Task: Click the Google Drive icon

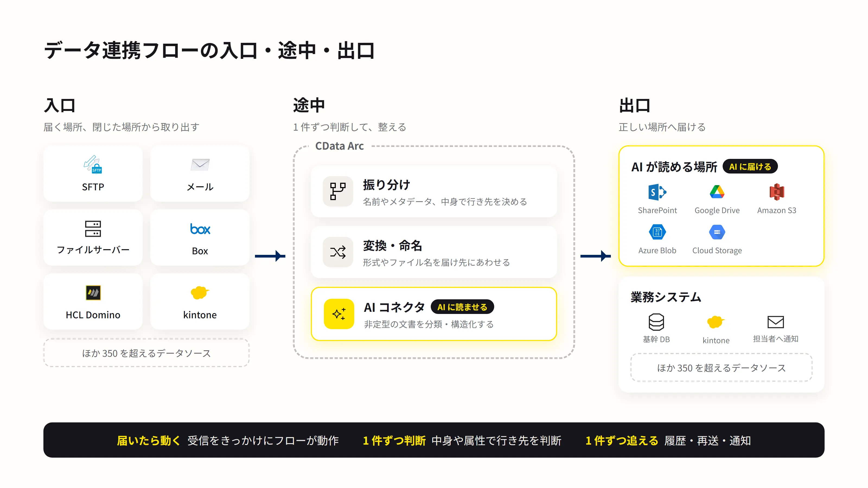Action: click(717, 192)
